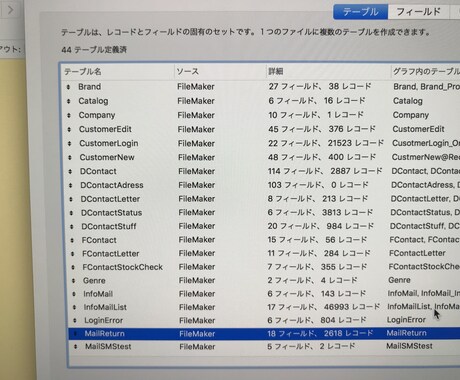Select the FContactStockCheck table name
Image resolution: width=460 pixels, height=380 pixels.
[123, 267]
